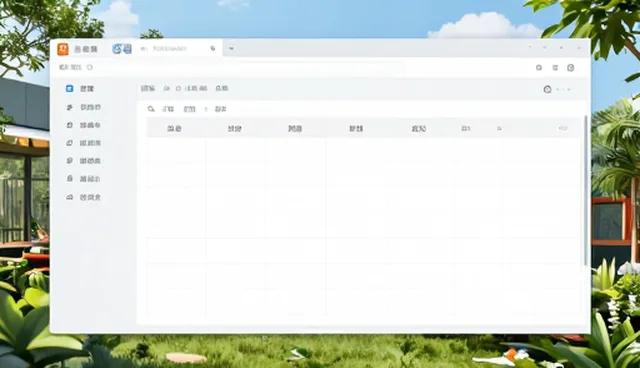This screenshot has height=368, width=640.
Task: Open the search icon in the upper-right toolbar
Action: 539,68
